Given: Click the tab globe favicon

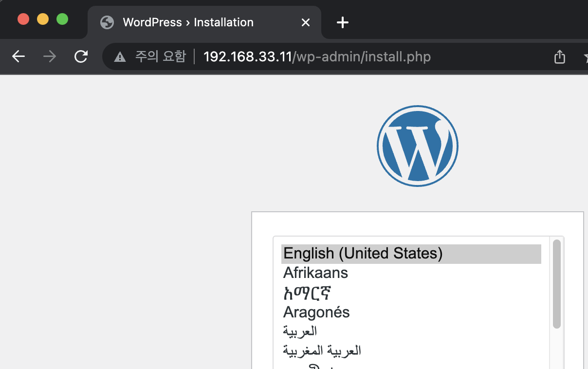Looking at the screenshot, I should (x=107, y=22).
